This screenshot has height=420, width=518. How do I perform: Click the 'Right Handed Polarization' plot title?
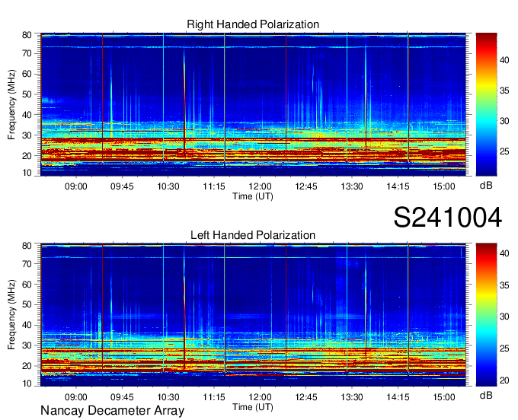point(253,24)
